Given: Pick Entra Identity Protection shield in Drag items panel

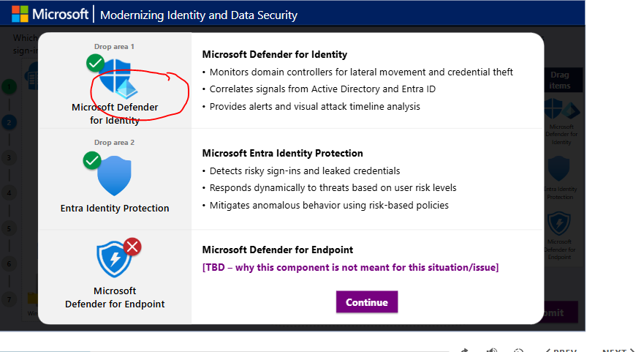Looking at the screenshot, I should click(x=559, y=168).
